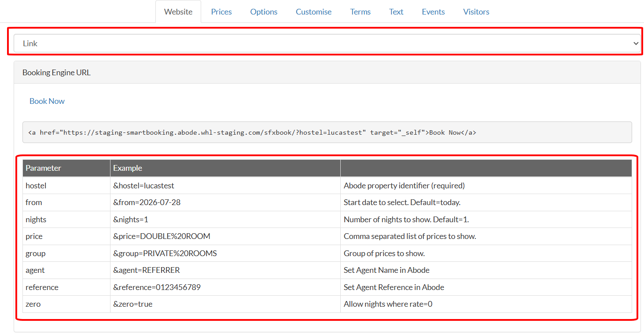644x334 pixels.
Task: Click the 'Allow nights where rate=0' description
Action: click(x=388, y=304)
